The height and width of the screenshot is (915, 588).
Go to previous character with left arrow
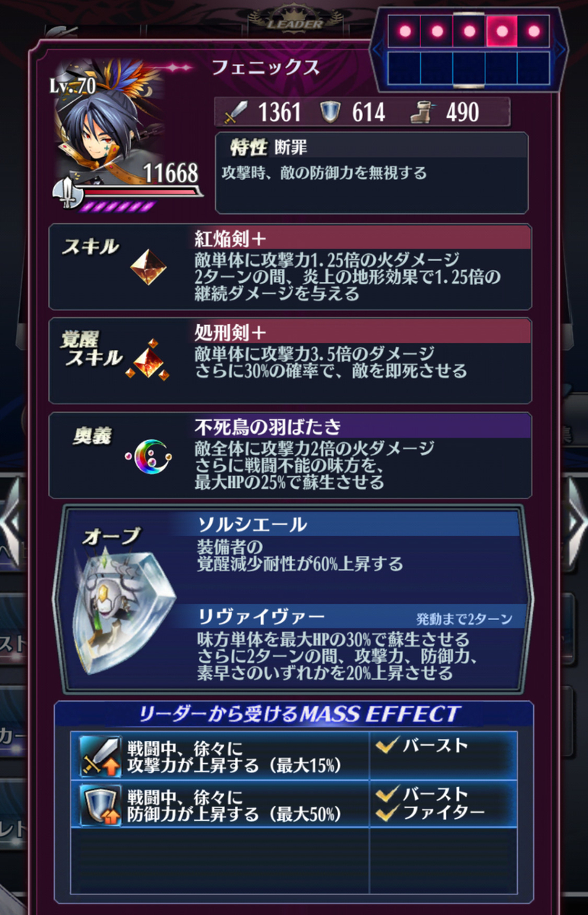(x=9, y=520)
